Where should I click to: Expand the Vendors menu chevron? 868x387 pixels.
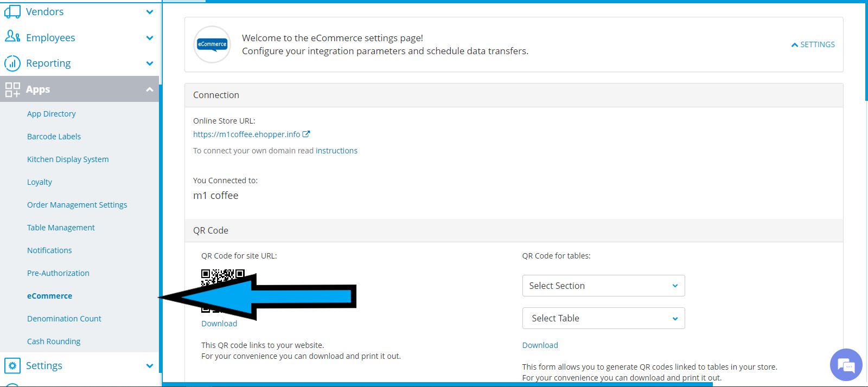click(x=150, y=12)
